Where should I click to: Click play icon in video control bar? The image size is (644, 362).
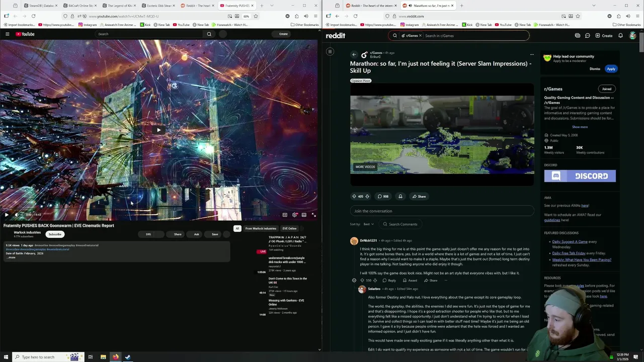[7, 215]
